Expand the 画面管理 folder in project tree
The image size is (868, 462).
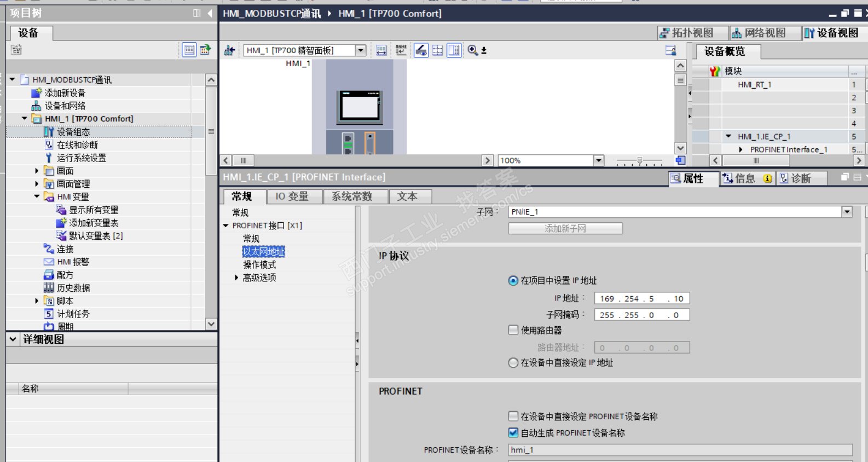pos(37,184)
